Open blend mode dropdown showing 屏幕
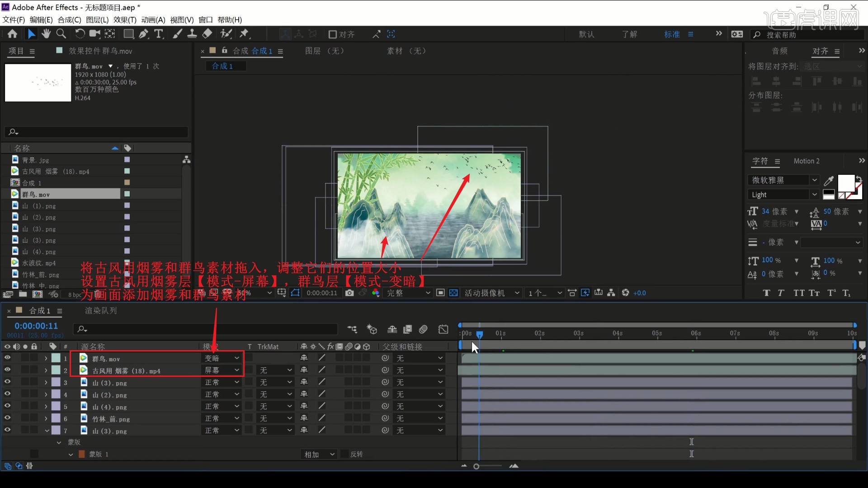Image resolution: width=868 pixels, height=488 pixels. tap(222, 370)
